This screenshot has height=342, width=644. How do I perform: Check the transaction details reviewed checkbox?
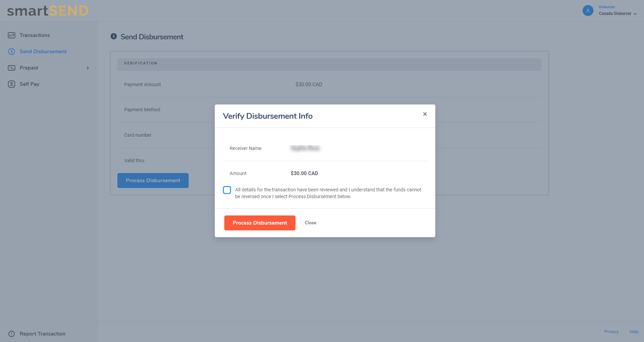227,190
